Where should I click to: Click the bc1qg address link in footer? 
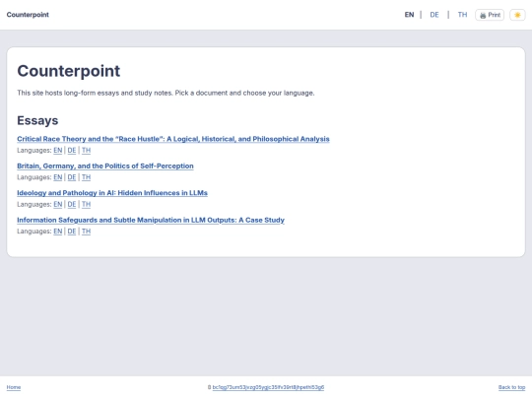pos(268,387)
